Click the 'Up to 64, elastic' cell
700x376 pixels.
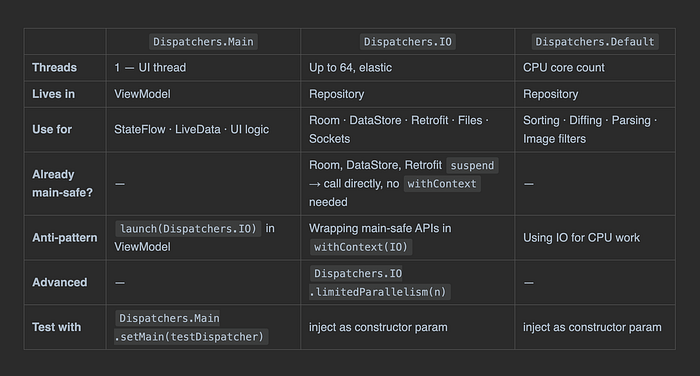pyautogui.click(x=350, y=67)
